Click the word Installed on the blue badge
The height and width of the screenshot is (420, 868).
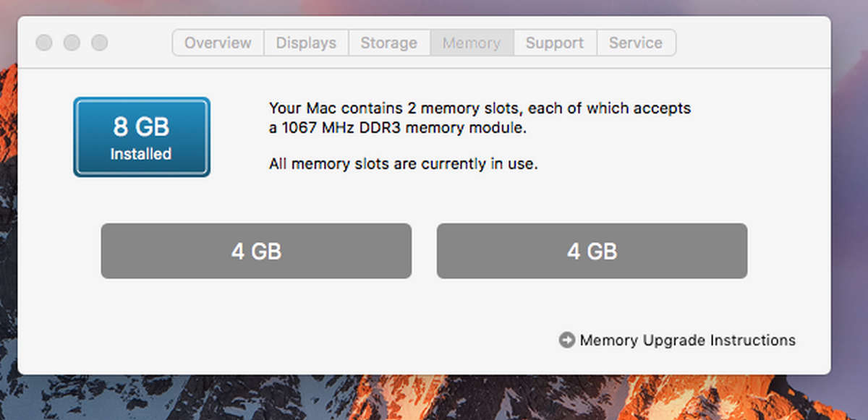click(x=142, y=153)
